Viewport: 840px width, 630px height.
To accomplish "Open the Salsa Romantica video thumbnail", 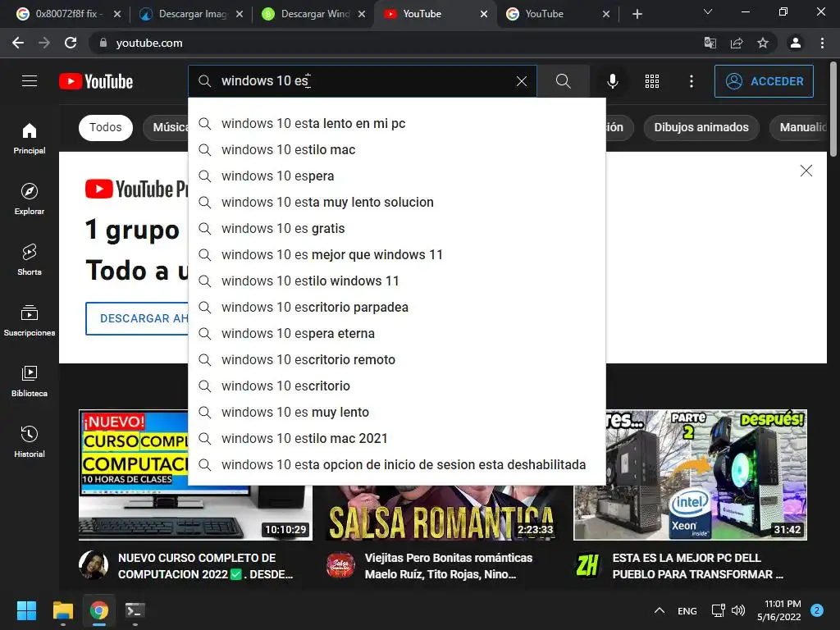I will [x=442, y=513].
